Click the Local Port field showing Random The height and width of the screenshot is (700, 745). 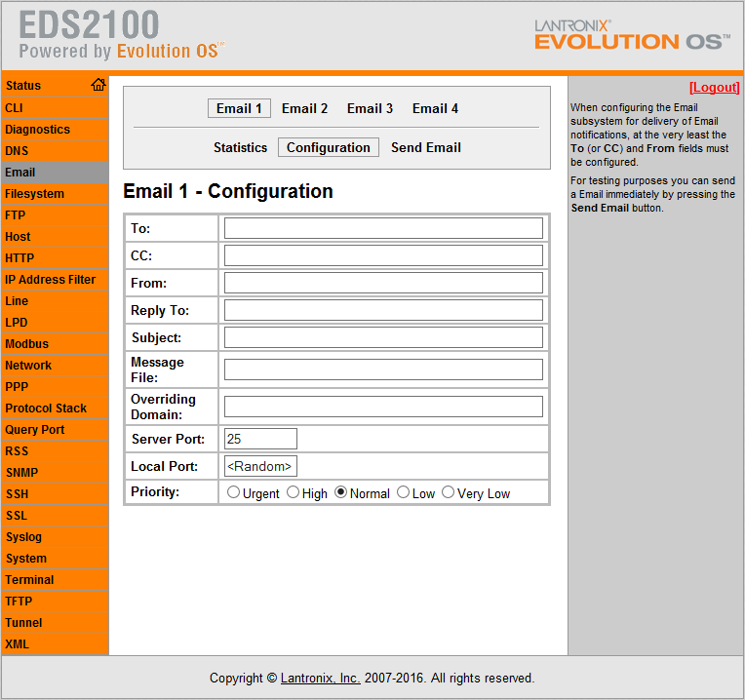[x=260, y=466]
